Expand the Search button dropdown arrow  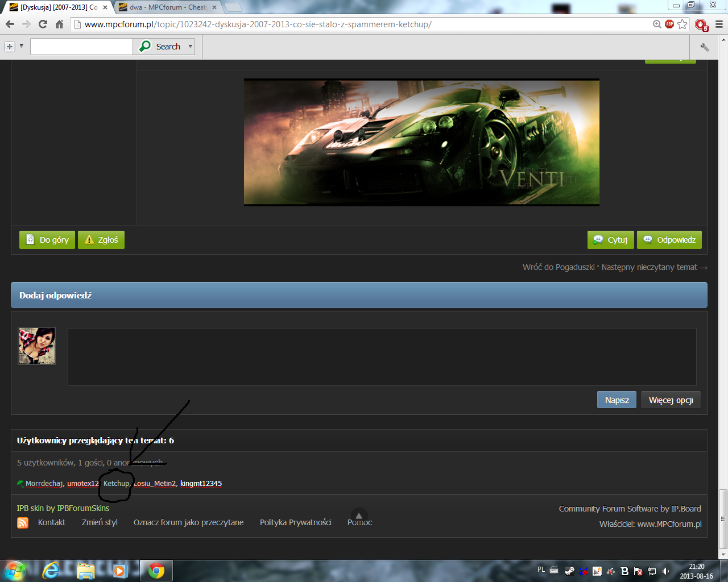191,47
